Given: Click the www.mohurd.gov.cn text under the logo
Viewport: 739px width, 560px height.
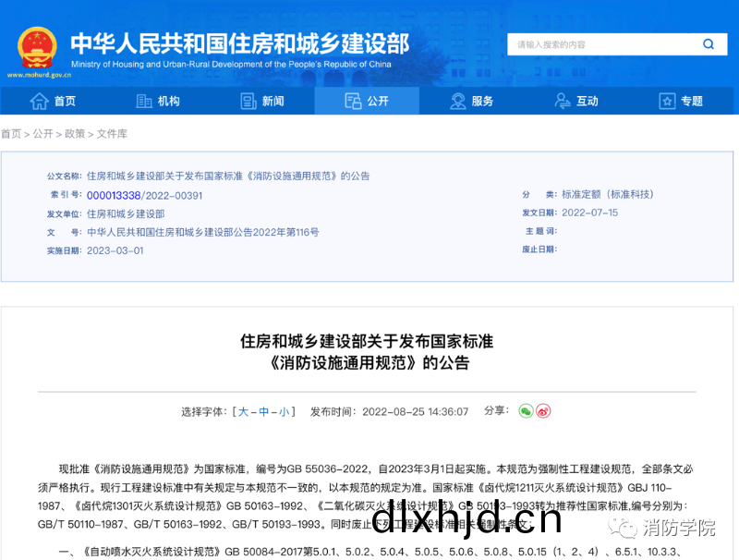Looking at the screenshot, I should point(39,75).
